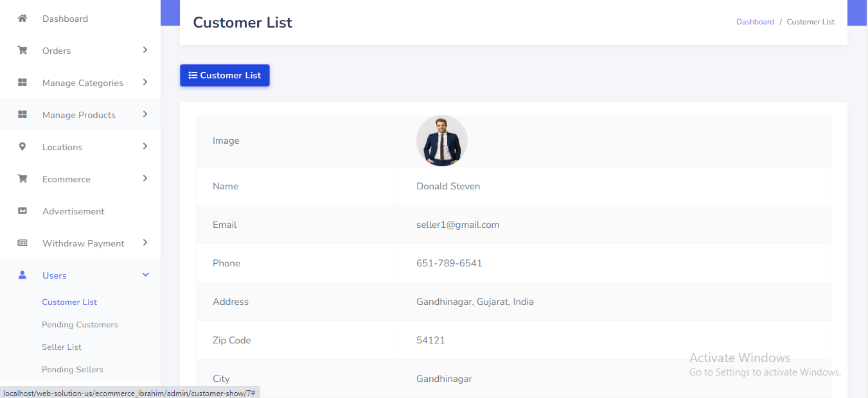Click the Orders shopping cart icon
This screenshot has height=398, width=868.
tap(22, 51)
